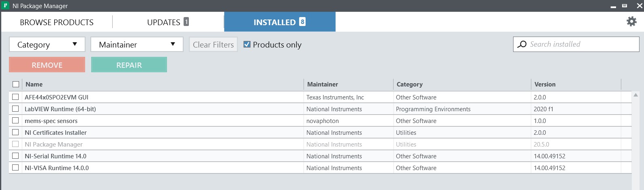Expand the Maintainer filter dropdown
Screen dimensions: 644x190
tap(137, 44)
